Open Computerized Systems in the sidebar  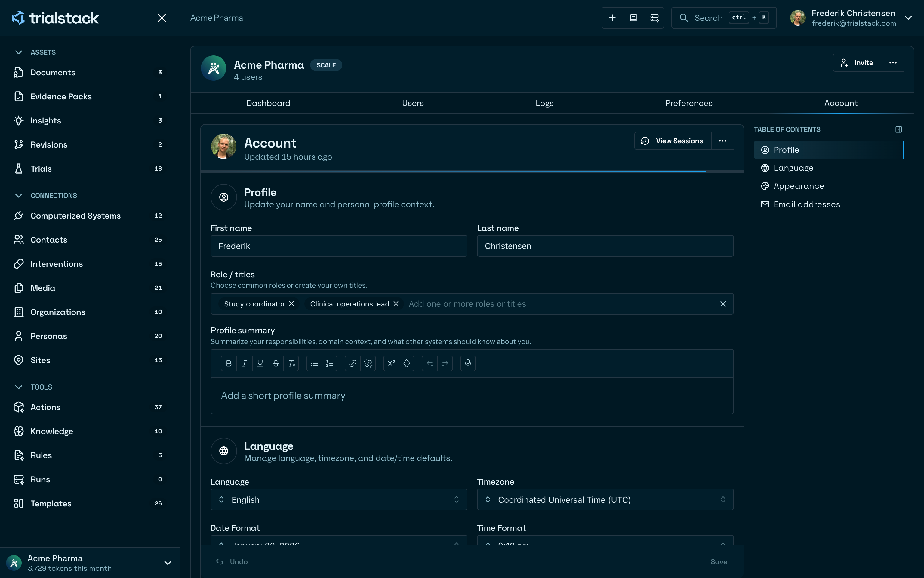90,216
